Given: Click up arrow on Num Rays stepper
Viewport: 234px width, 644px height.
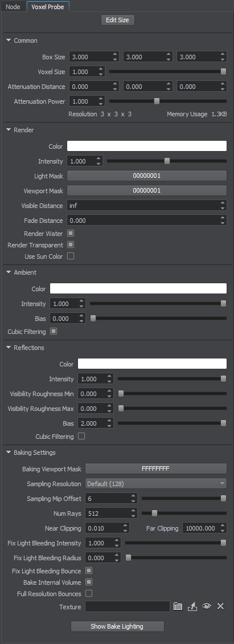Looking at the screenshot, I should [x=133, y=511].
